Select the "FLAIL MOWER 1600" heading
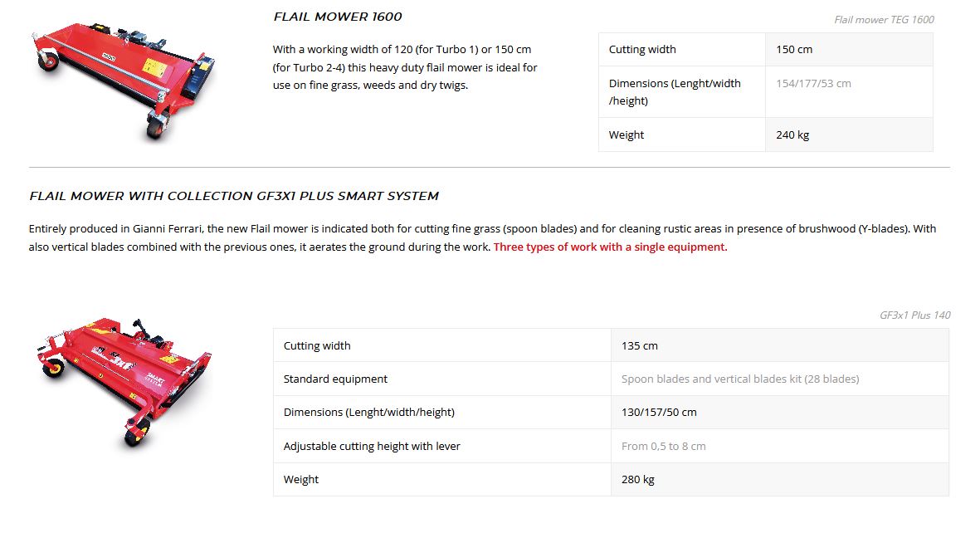This screenshot has width=980, height=533. pyautogui.click(x=338, y=17)
